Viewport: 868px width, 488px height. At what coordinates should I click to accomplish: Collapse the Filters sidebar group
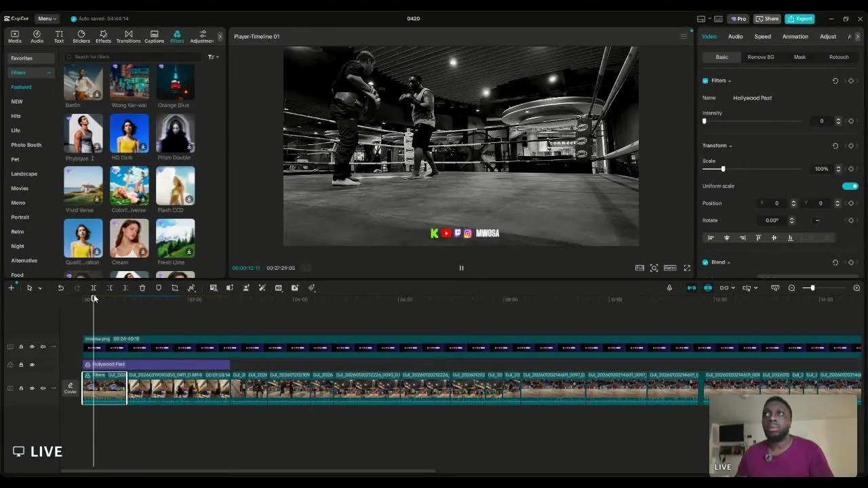coord(49,73)
